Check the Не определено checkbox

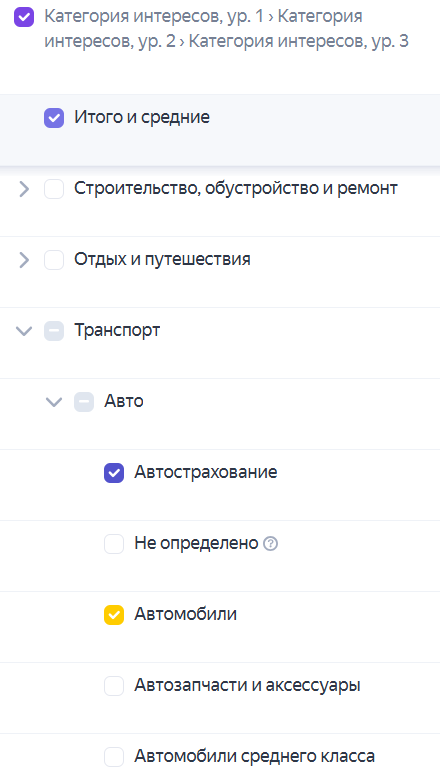114,544
